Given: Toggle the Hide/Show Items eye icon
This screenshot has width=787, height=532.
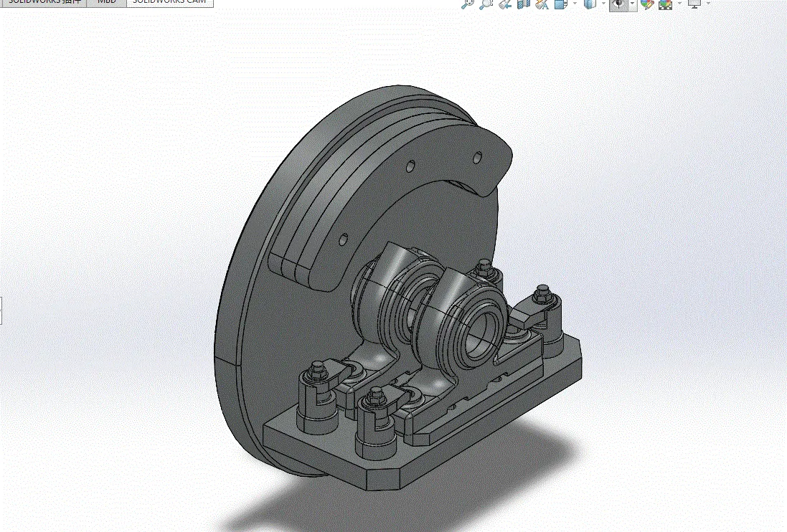Looking at the screenshot, I should coord(619,4).
